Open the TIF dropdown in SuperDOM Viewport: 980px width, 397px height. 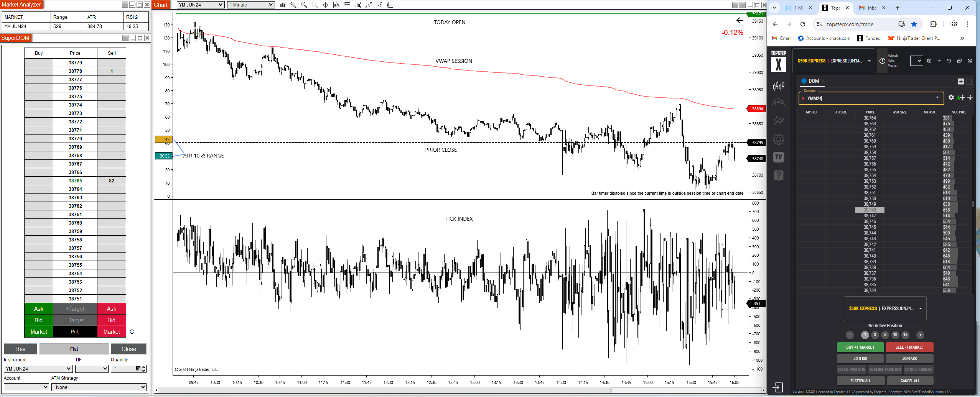tap(92, 369)
